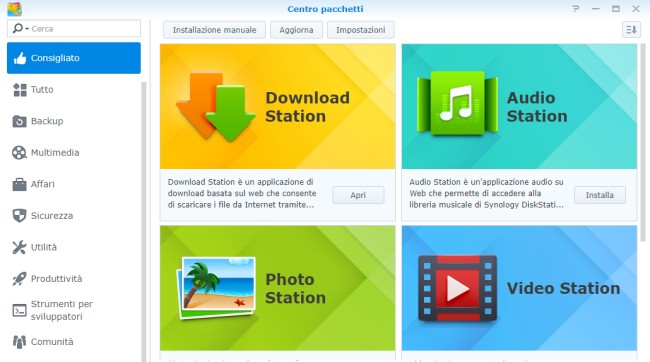
Task: Click the Download Station title
Action: [307, 107]
